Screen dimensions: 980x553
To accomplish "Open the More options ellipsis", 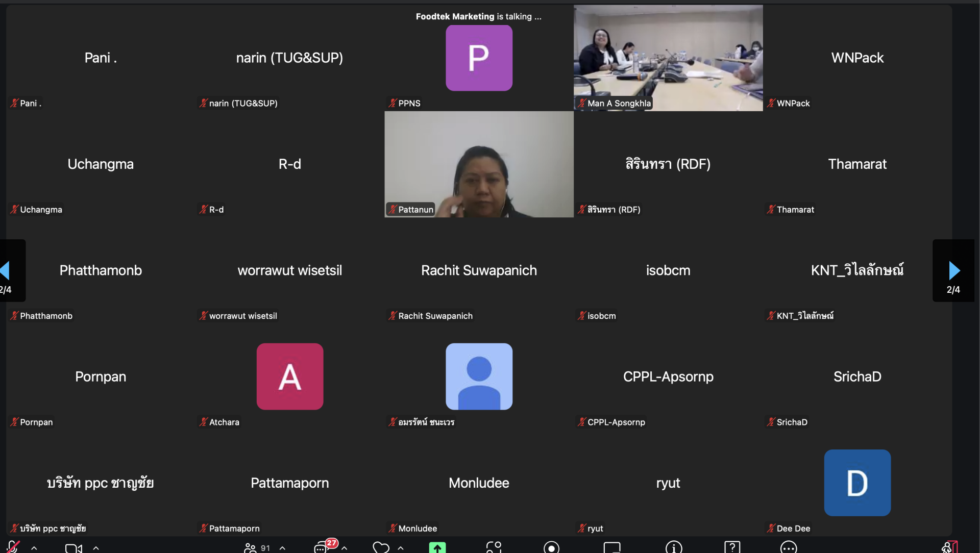I will pyautogui.click(x=789, y=548).
